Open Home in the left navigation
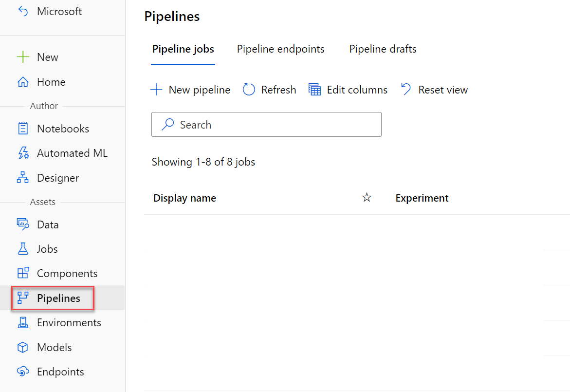Screen dimensions: 570x392 pyautogui.click(x=51, y=82)
